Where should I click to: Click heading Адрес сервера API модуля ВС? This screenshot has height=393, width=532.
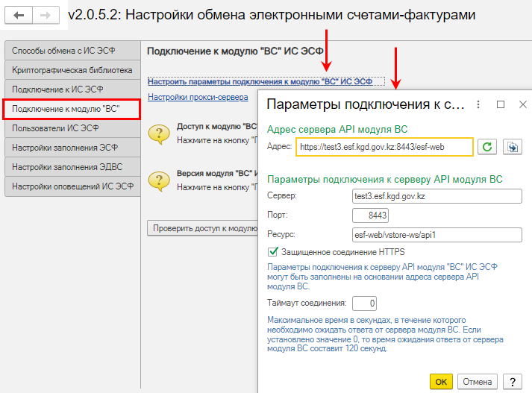[337, 129]
